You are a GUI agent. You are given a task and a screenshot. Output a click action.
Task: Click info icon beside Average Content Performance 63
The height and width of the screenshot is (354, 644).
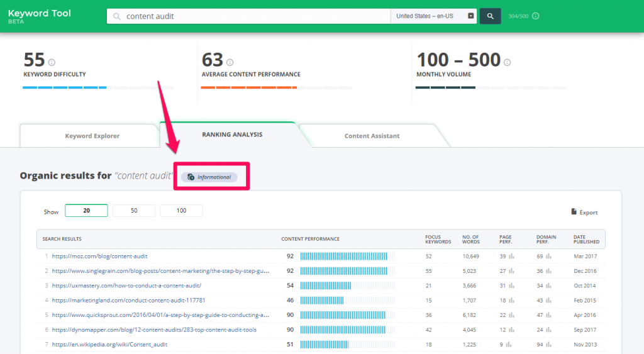(x=230, y=62)
